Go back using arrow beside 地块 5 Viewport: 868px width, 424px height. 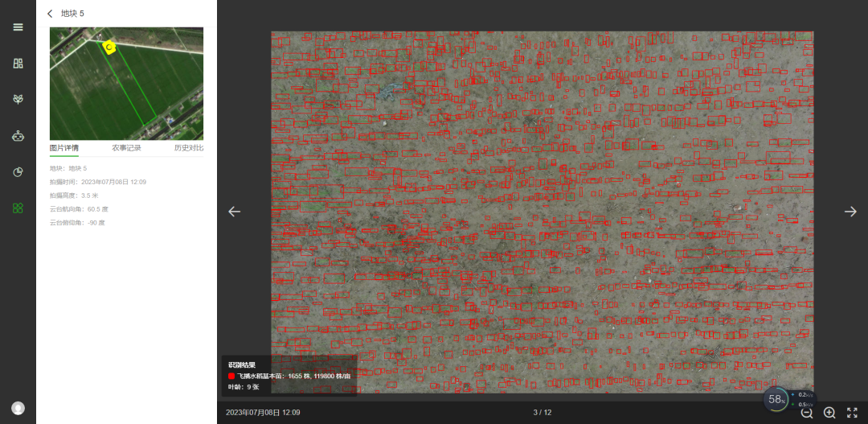point(50,14)
